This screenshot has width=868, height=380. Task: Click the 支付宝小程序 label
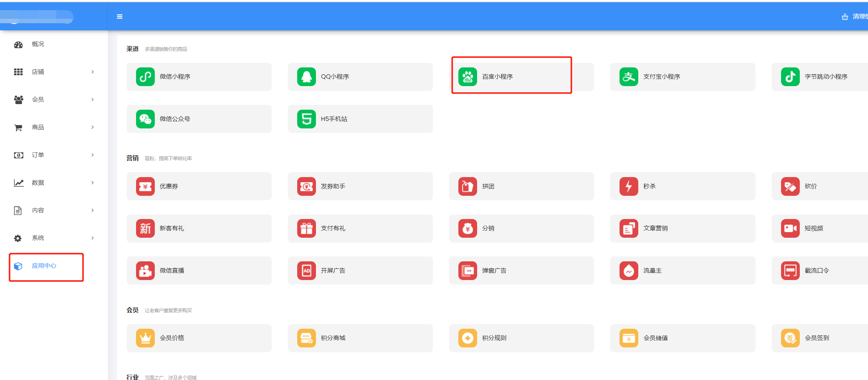tap(662, 77)
